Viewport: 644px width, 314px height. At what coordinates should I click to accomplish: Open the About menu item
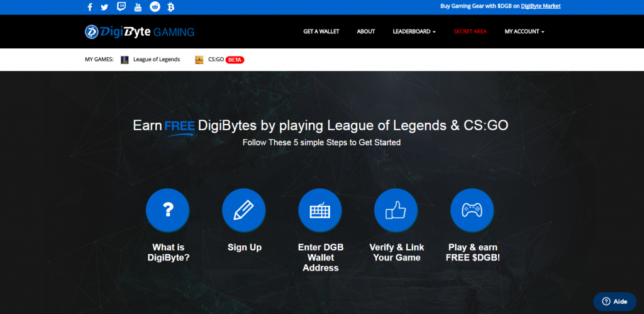[365, 31]
